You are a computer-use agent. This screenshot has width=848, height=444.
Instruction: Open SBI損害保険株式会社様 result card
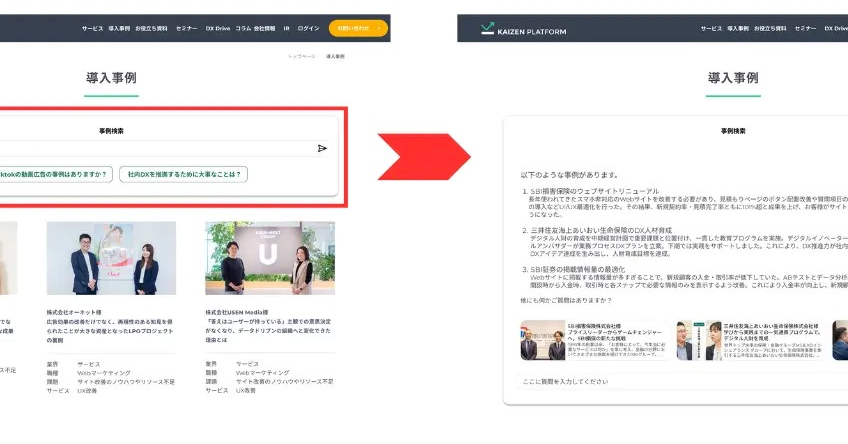pos(593,340)
